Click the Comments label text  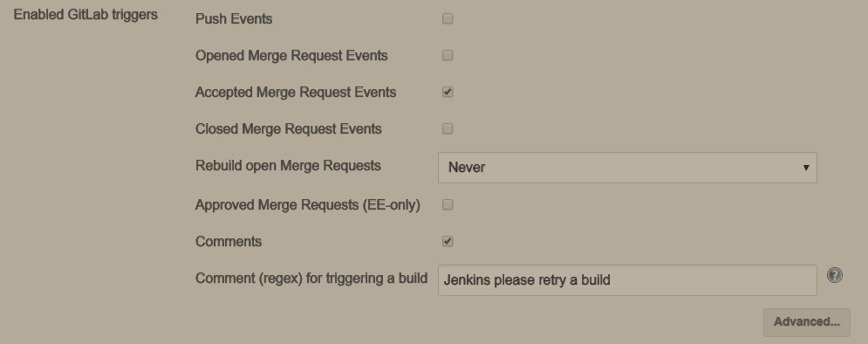click(x=229, y=242)
